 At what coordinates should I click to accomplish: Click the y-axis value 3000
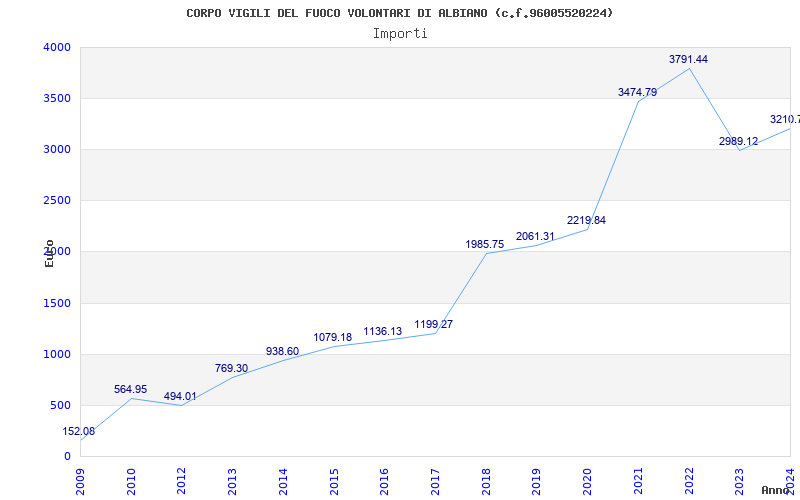click(x=57, y=149)
